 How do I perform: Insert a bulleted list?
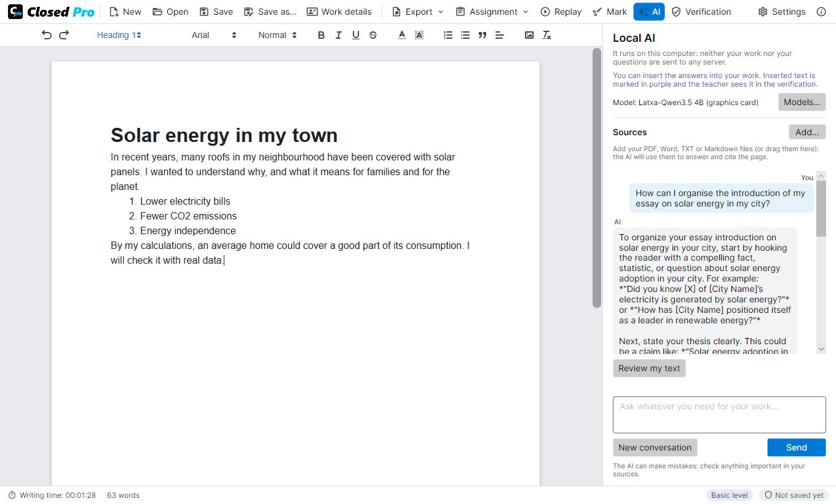465,35
